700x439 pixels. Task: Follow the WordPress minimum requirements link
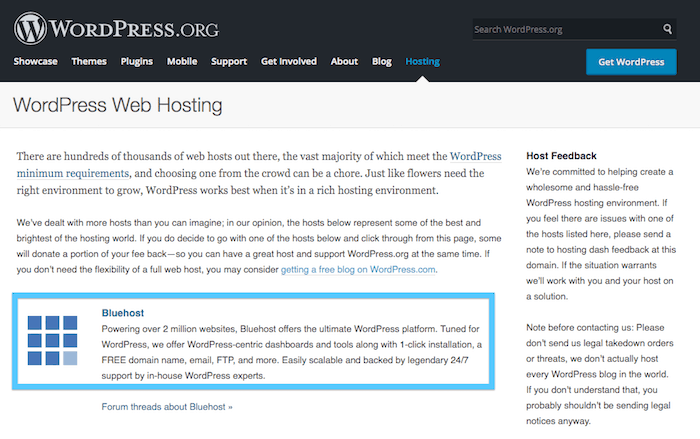(73, 173)
